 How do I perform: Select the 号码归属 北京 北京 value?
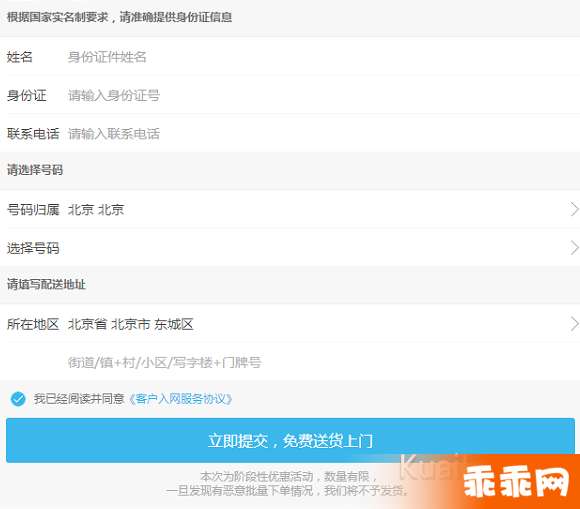[x=96, y=210]
